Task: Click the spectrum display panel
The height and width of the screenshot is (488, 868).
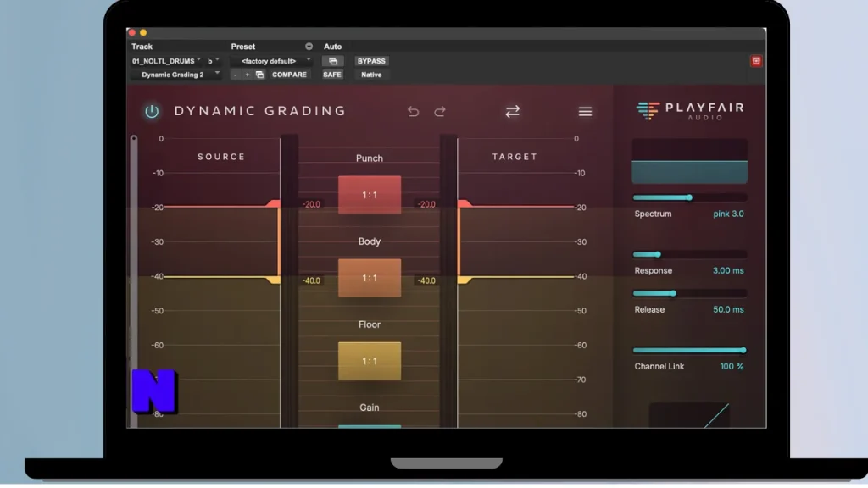Action: [x=689, y=161]
